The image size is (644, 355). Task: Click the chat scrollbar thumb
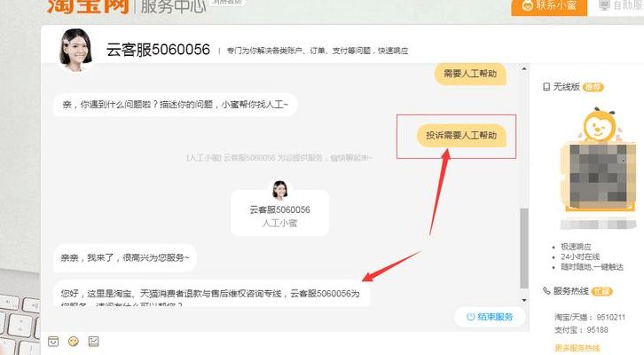(x=524, y=248)
